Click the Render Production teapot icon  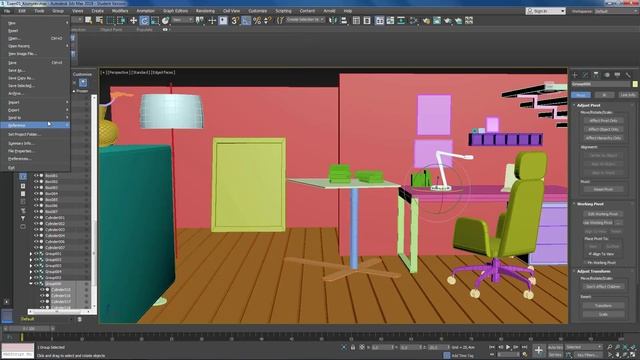(448, 20)
